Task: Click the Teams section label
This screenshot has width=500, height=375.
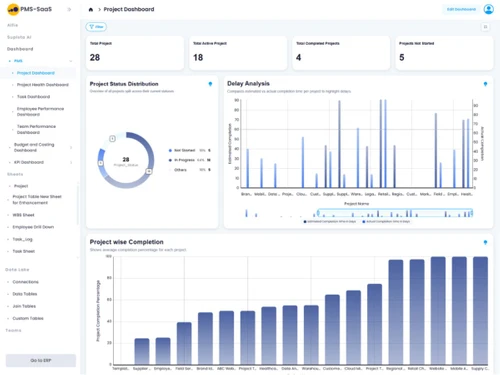Action: [13, 330]
